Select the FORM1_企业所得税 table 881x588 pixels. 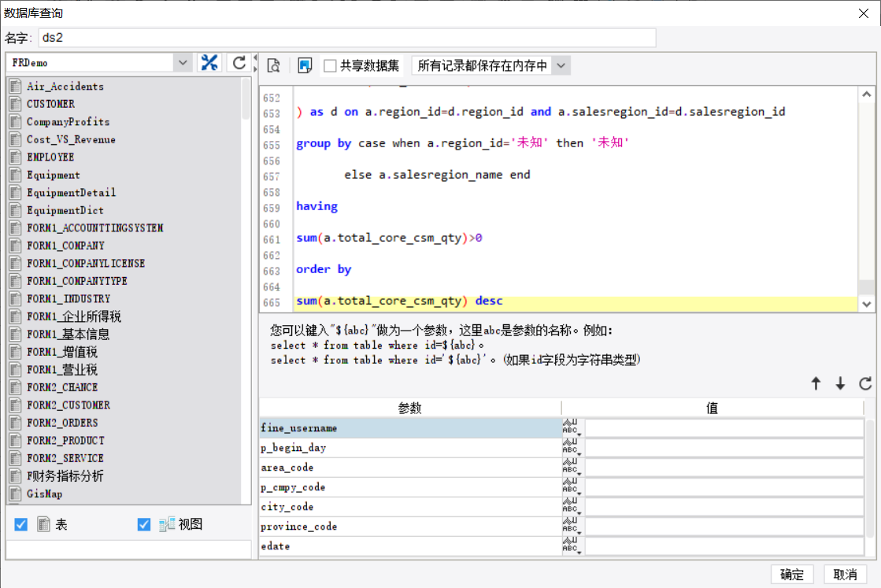(73, 316)
